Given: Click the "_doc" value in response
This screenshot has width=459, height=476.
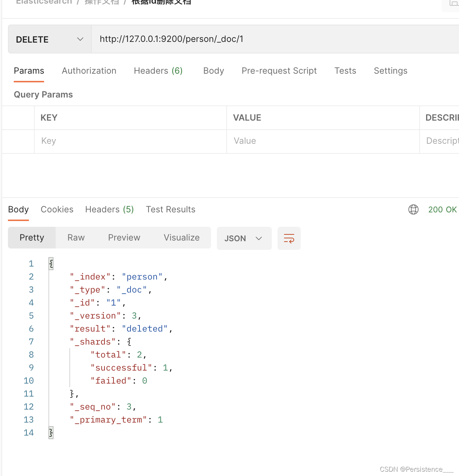Looking at the screenshot, I should coord(132,290).
